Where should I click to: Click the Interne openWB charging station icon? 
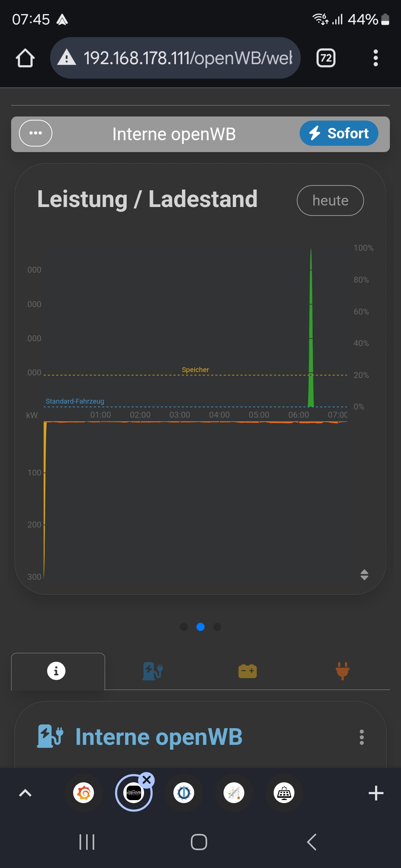coord(50,736)
